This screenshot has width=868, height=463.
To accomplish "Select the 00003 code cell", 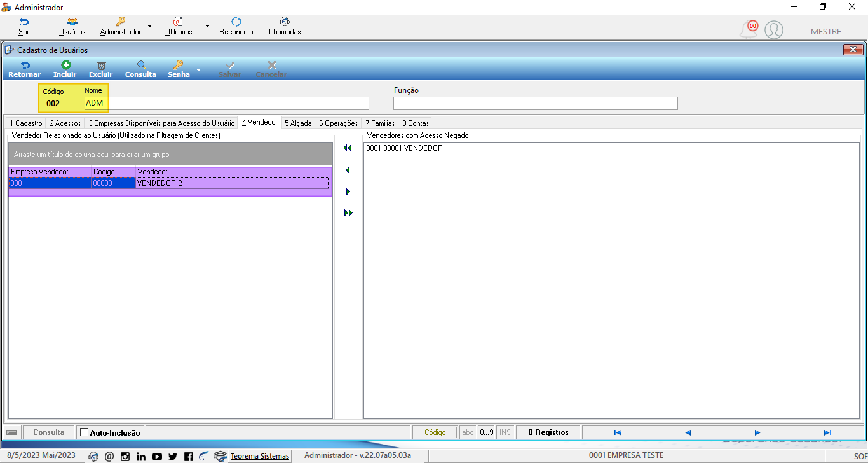I will point(113,183).
